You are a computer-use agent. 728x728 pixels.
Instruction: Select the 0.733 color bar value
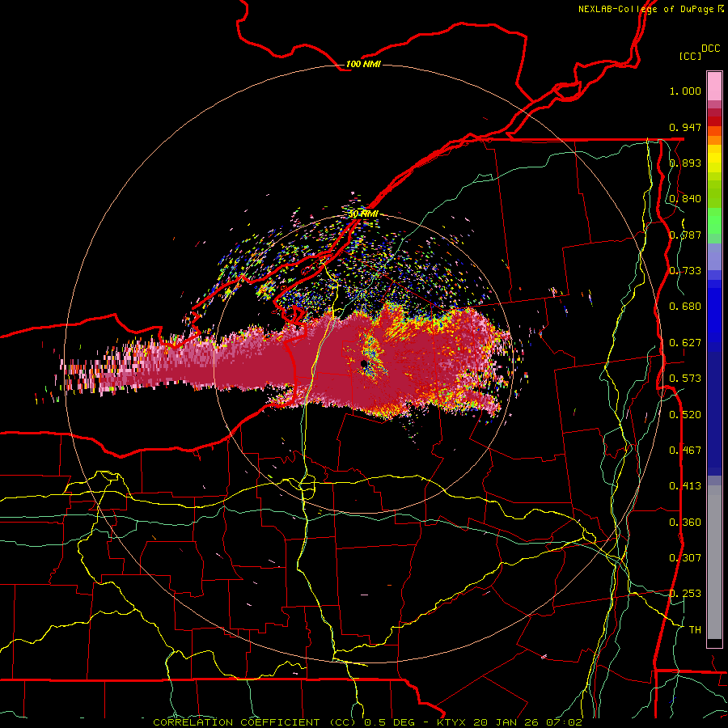point(685,271)
